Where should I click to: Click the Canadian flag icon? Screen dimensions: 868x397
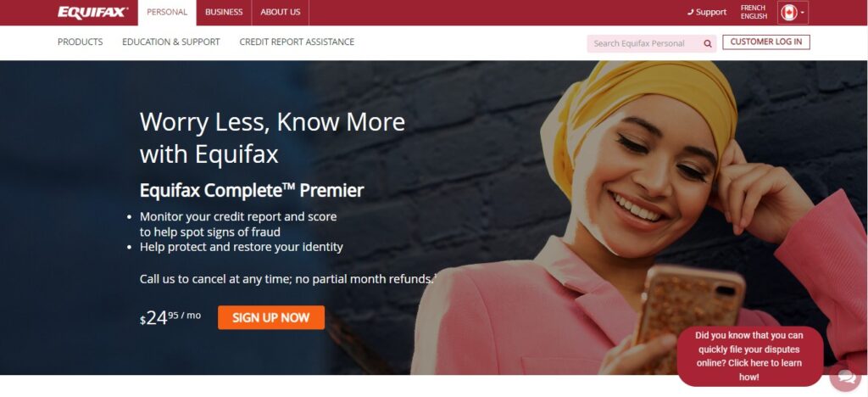[x=789, y=12]
